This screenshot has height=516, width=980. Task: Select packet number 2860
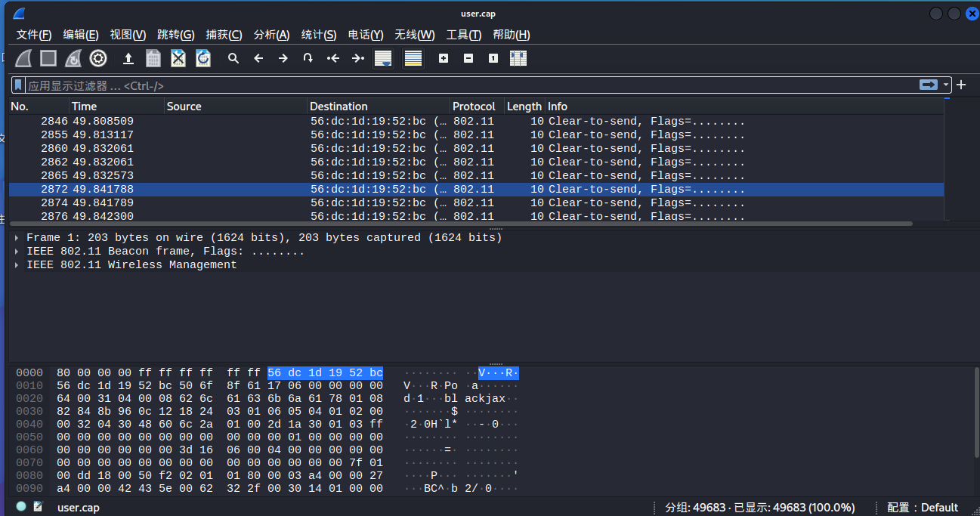[x=476, y=148]
